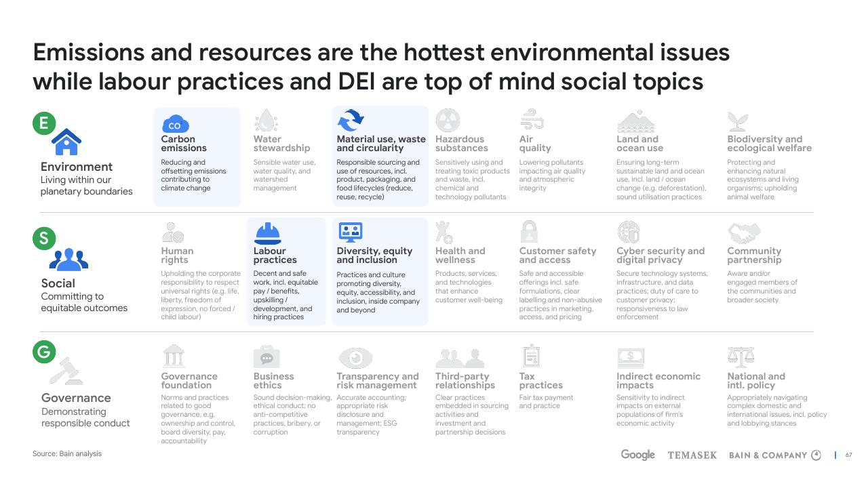Click the gavel Governance icon

(x=66, y=371)
